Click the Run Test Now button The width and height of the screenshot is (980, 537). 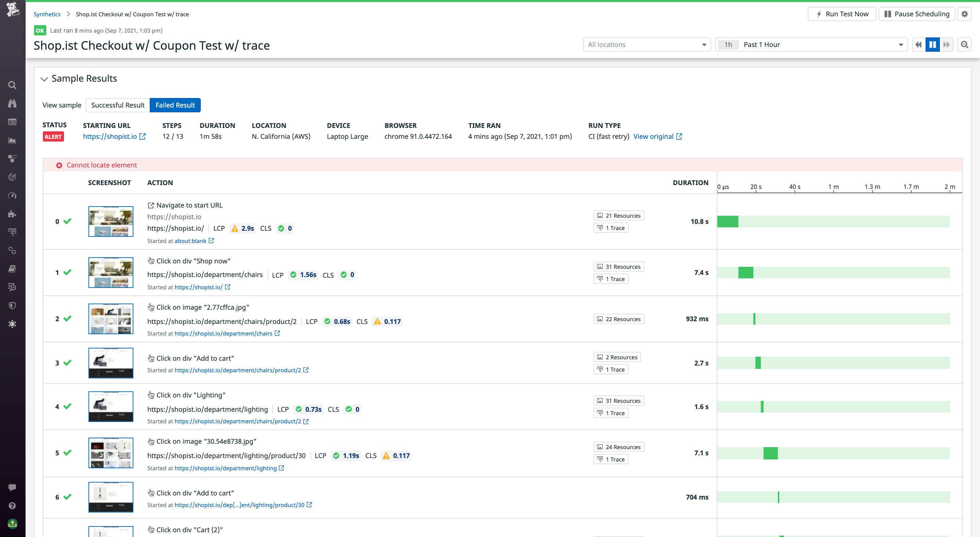tap(842, 14)
